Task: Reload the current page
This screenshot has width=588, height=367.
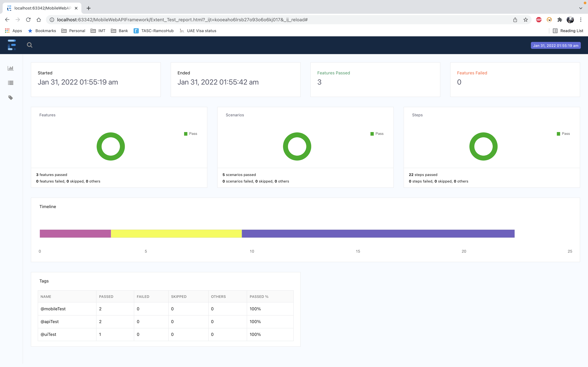Action: tap(28, 20)
